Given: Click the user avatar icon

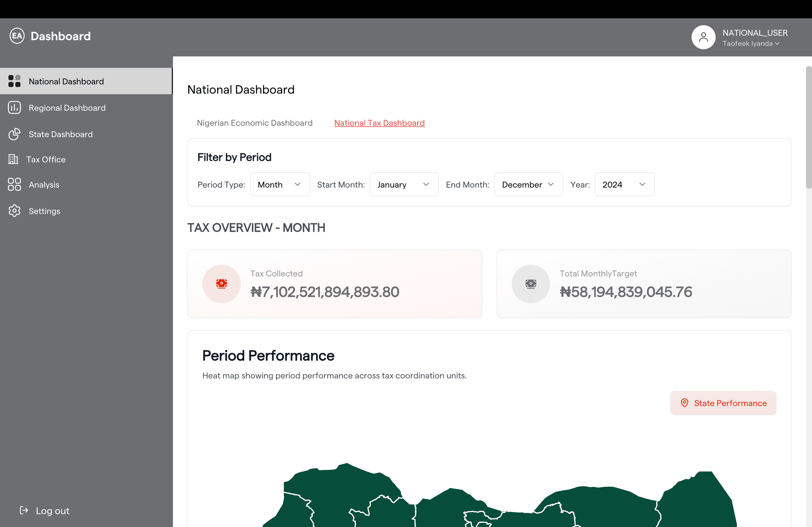Looking at the screenshot, I should [x=703, y=37].
